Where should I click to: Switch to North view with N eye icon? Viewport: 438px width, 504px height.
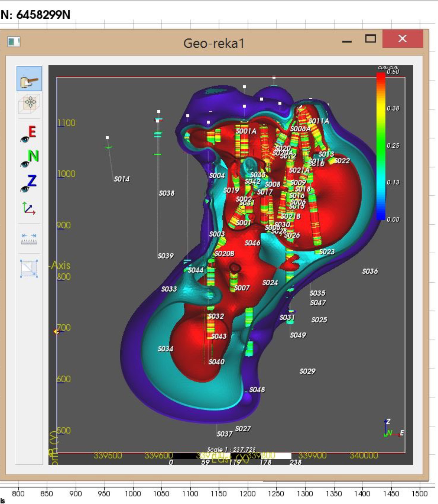(29, 159)
